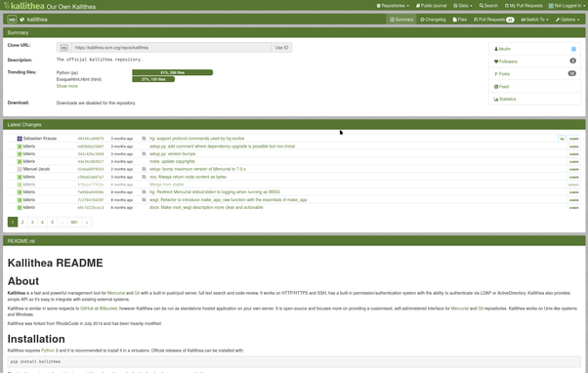The height and width of the screenshot is (373, 588).
Task: Go to page 2 of latest changes
Action: pos(22,223)
